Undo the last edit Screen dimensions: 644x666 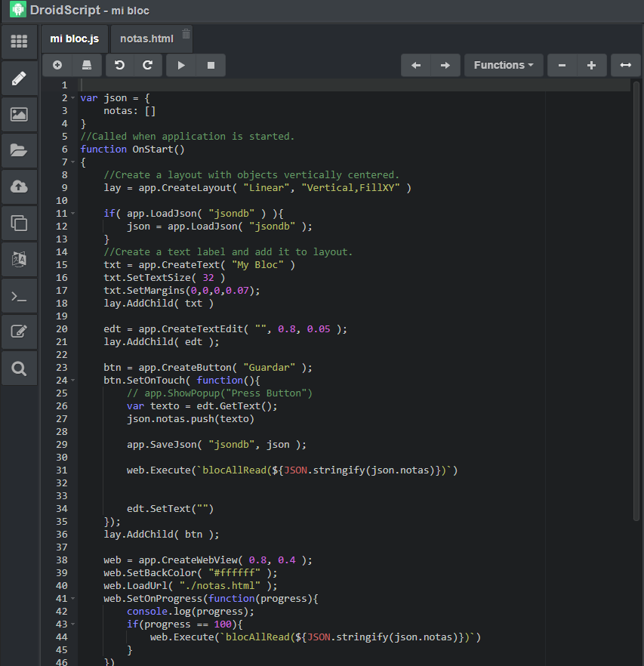[119, 66]
